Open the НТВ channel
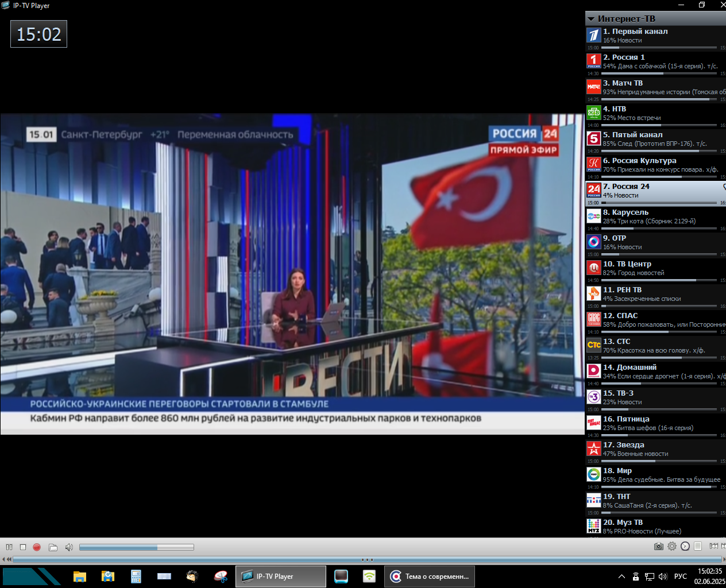This screenshot has height=588, width=726. tap(655, 115)
